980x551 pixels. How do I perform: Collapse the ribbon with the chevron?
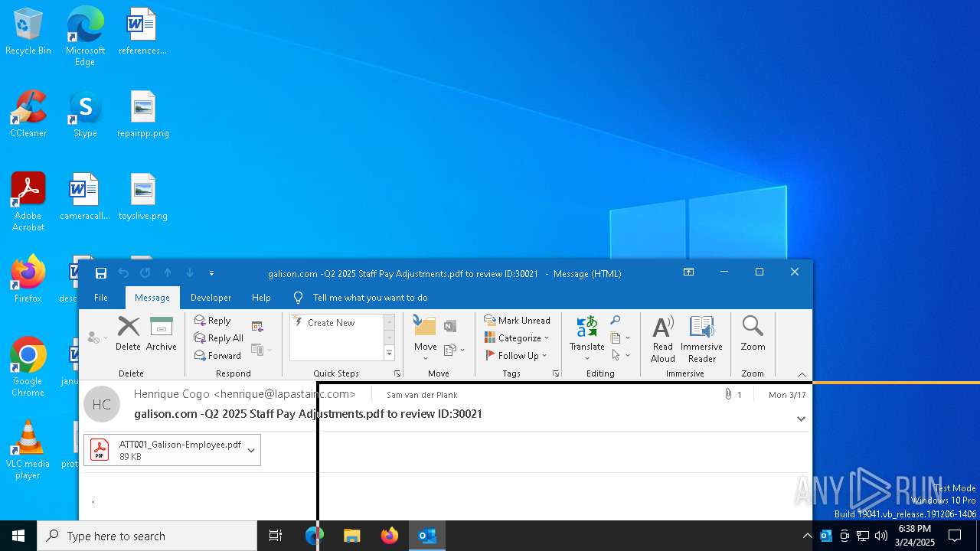pyautogui.click(x=802, y=374)
